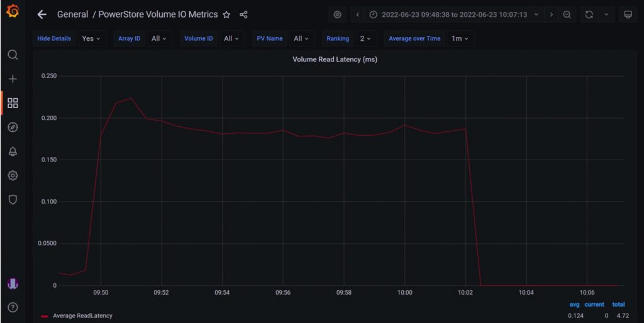This screenshot has height=323, width=644.
Task: Toggle the Average ReadLatency legend series
Action: [x=82, y=315]
